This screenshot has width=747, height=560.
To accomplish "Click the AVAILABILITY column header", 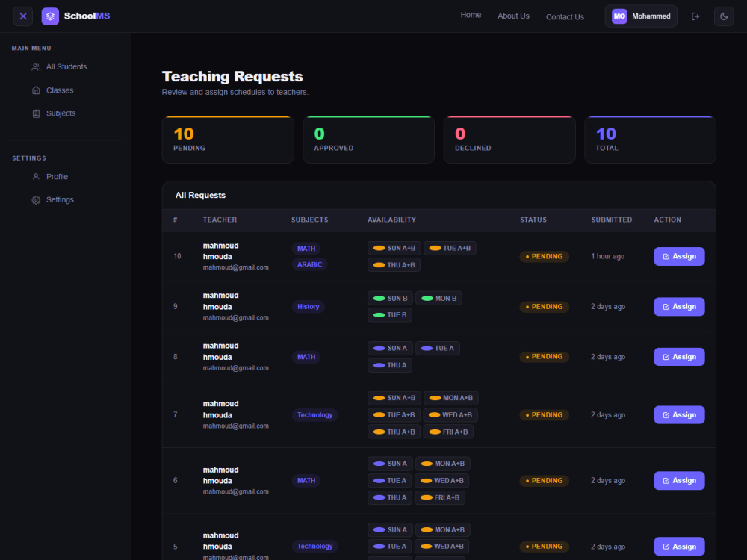I will 391,220.
